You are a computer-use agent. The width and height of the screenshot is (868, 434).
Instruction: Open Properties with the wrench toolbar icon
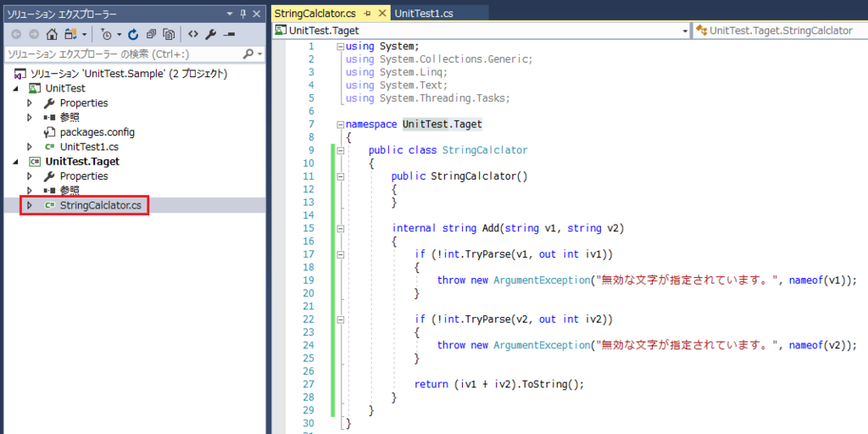(210, 34)
